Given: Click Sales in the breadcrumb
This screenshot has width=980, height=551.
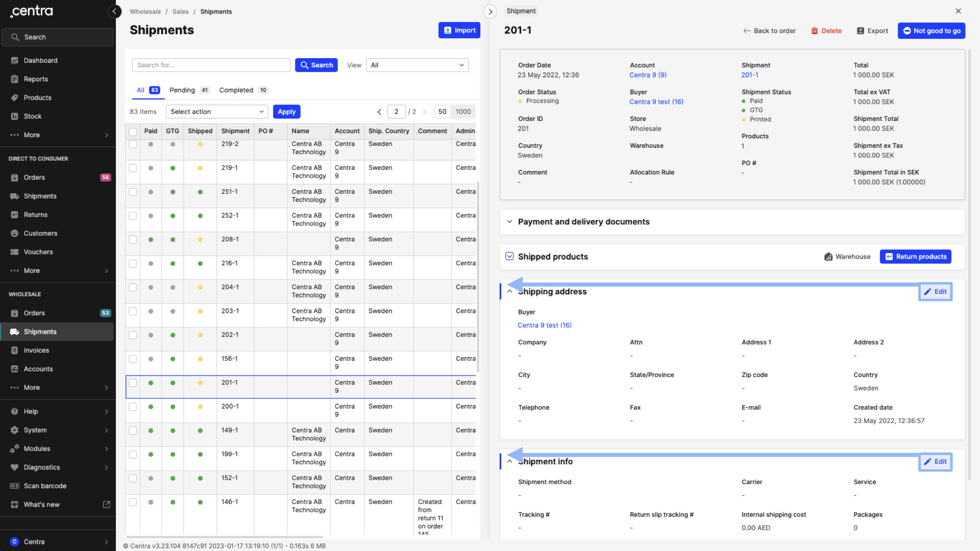Looking at the screenshot, I should [180, 12].
